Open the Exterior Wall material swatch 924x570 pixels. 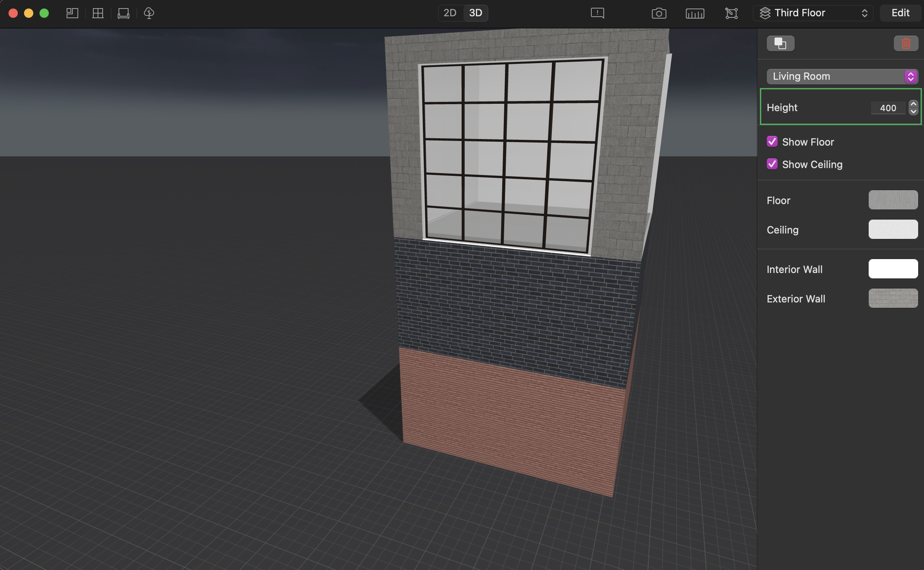pos(893,298)
